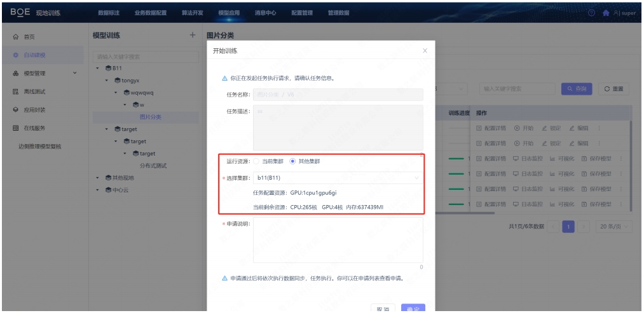Expand the 模型管理 sidebar menu chevron

76,73
